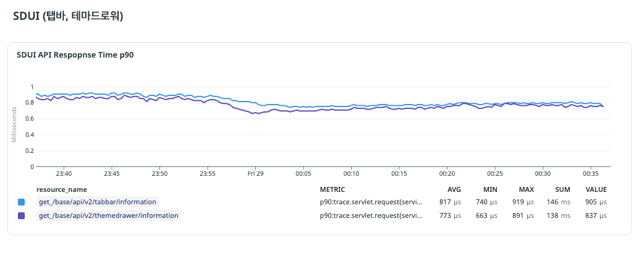Click the blue tabbar legend color swatch

pyautogui.click(x=22, y=202)
